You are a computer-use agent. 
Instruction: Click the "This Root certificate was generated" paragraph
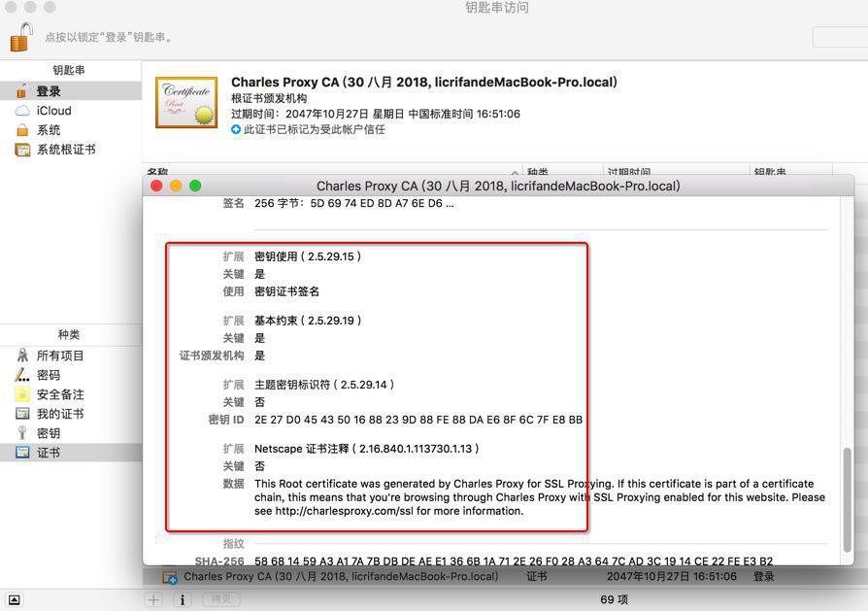point(540,497)
